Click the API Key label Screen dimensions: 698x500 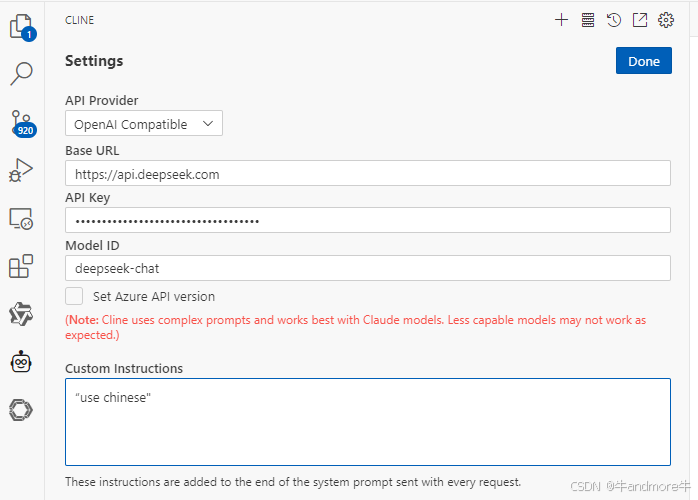tap(88, 198)
